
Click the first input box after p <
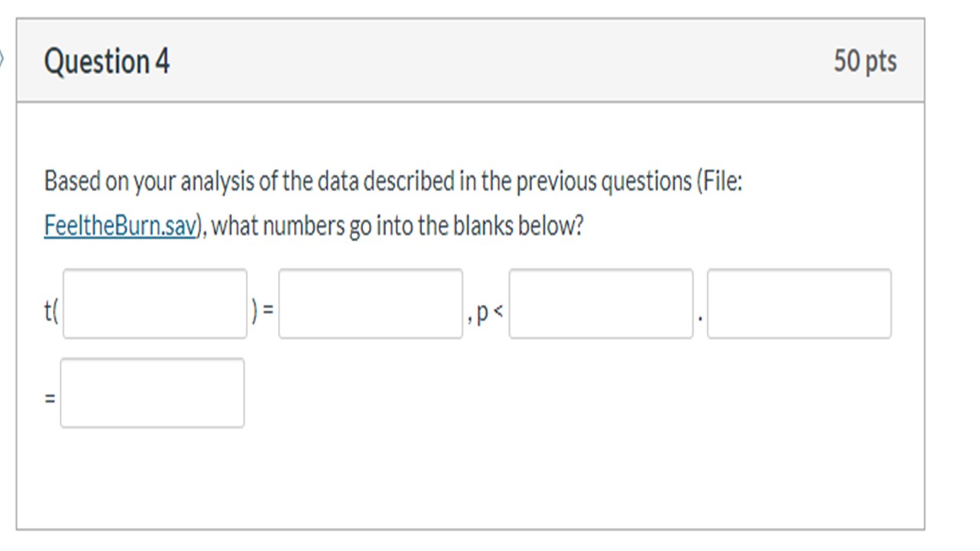(601, 304)
